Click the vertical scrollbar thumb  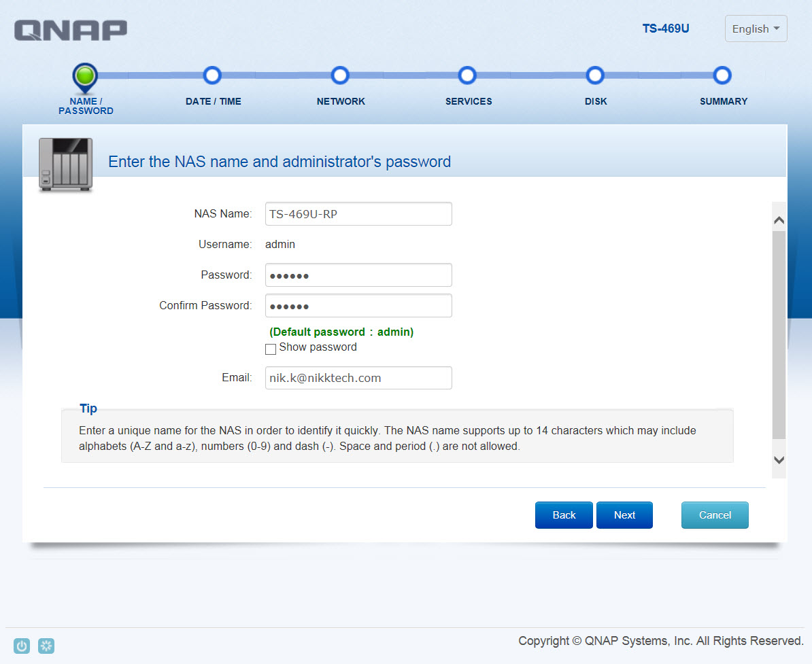[779, 335]
